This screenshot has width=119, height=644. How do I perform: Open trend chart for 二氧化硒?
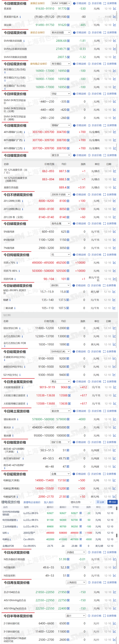pyautogui.click(x=114, y=308)
